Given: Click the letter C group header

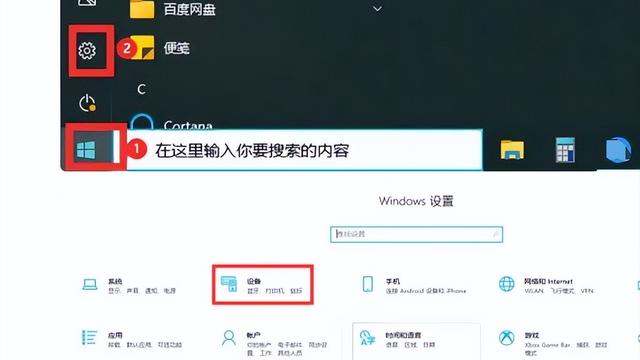Looking at the screenshot, I should pos(141,89).
